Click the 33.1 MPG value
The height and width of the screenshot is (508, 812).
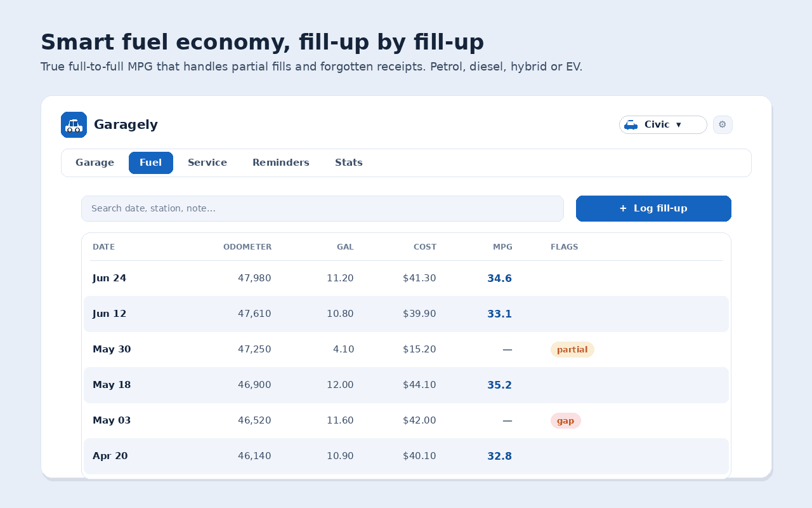pos(500,314)
